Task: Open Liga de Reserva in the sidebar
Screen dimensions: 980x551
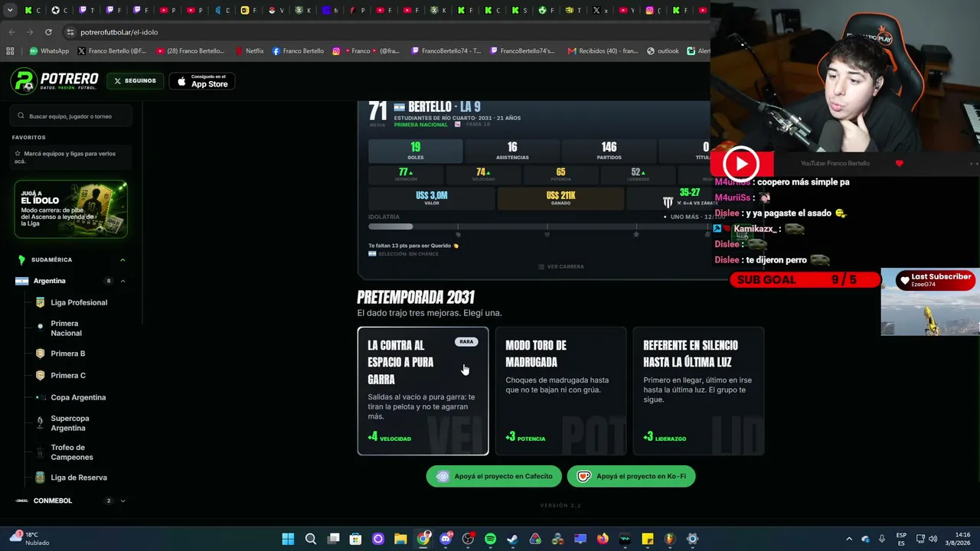Action: (x=79, y=478)
